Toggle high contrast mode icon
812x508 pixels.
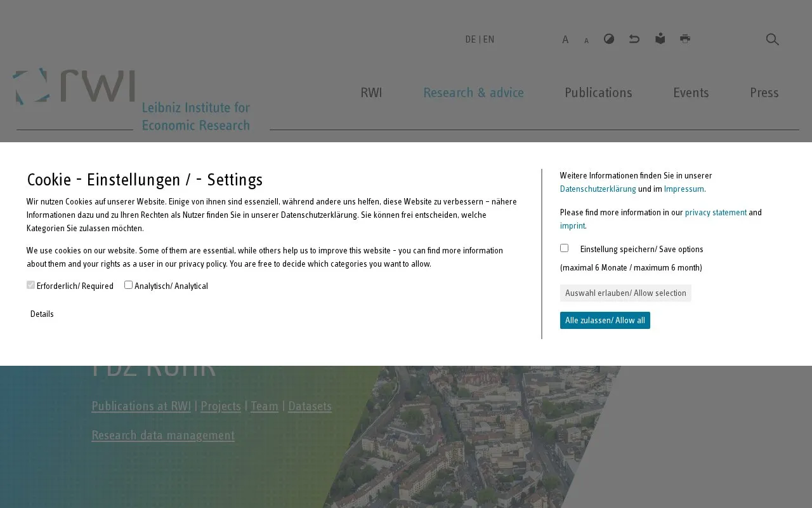point(609,39)
